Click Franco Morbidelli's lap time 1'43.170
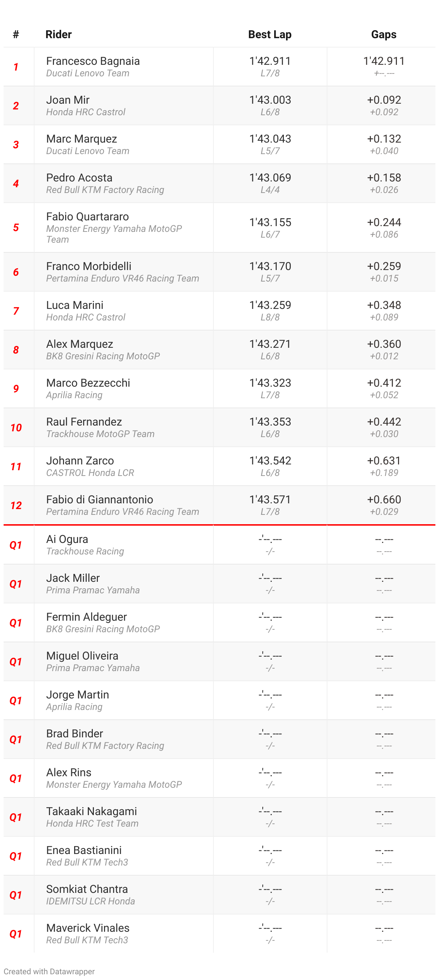The height and width of the screenshot is (980, 439). [x=270, y=266]
